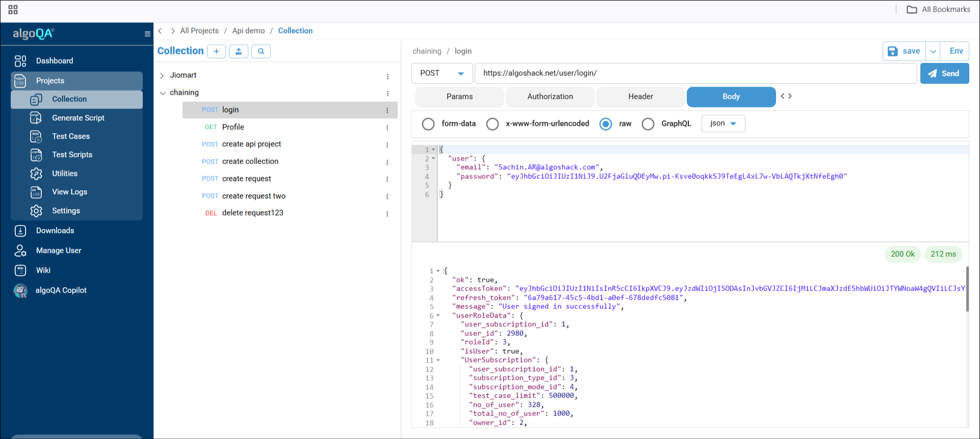This screenshot has width=980, height=439.
Task: Open options menu for Profile request
Action: (x=387, y=127)
